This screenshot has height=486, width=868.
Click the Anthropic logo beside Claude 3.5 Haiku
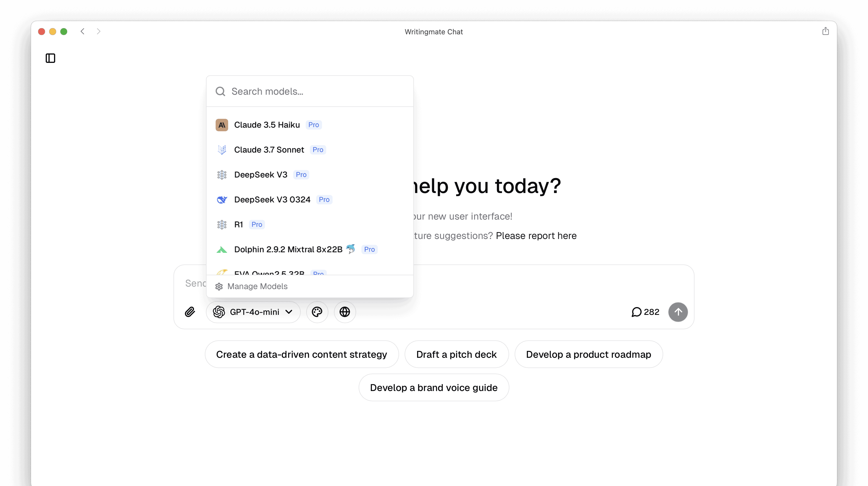[222, 125]
